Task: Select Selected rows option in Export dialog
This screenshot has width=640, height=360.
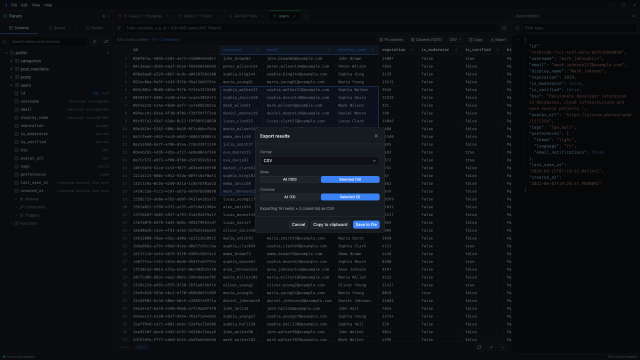Action: pyautogui.click(x=350, y=180)
